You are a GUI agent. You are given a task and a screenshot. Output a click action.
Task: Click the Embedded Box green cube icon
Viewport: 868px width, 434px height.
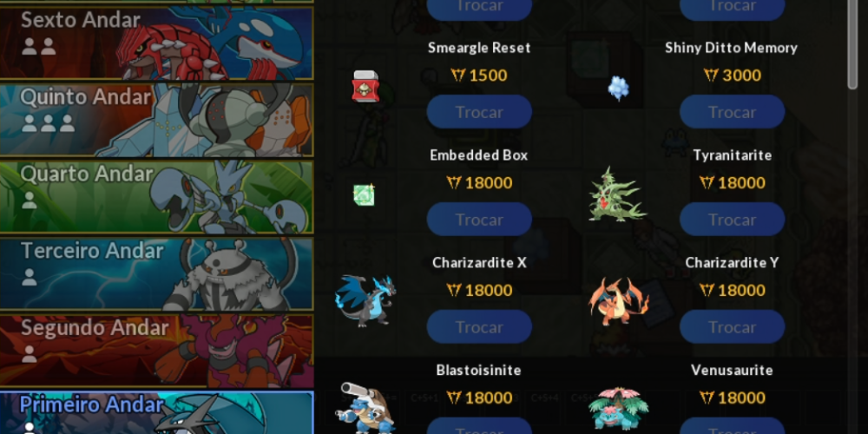(365, 194)
